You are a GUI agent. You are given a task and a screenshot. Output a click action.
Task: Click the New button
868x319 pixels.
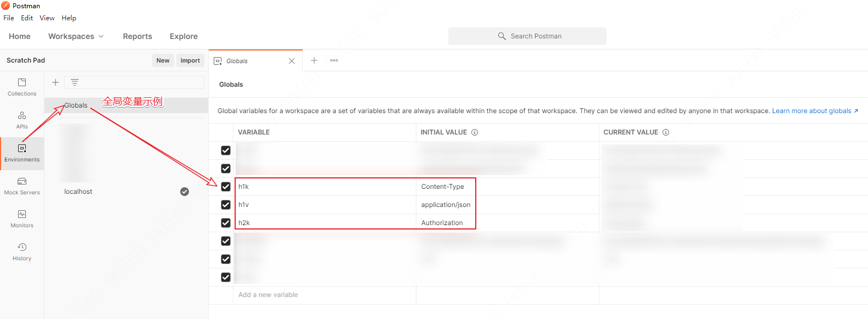click(x=163, y=60)
